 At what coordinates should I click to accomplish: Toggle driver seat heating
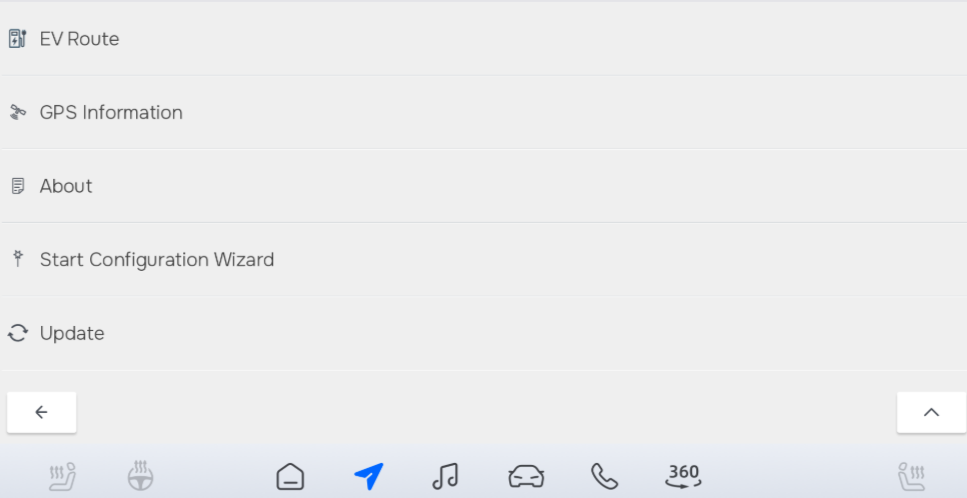click(62, 476)
